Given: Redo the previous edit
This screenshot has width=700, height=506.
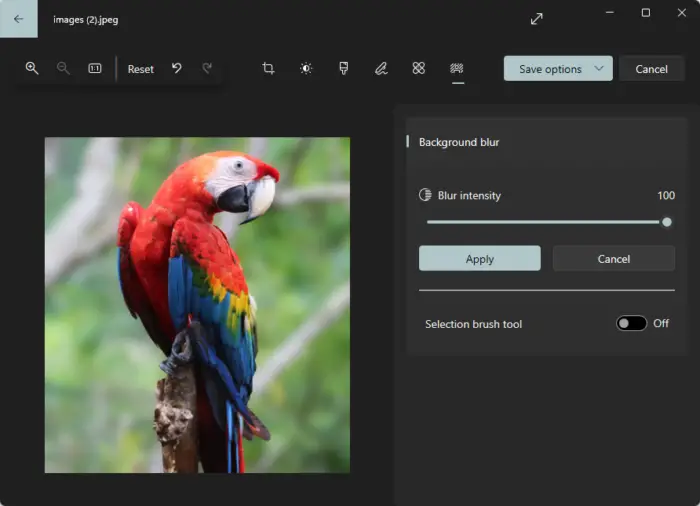Looking at the screenshot, I should [207, 68].
